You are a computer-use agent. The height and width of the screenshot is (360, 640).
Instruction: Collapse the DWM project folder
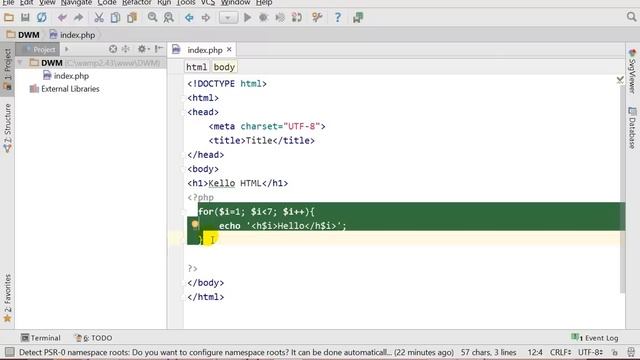(20, 63)
